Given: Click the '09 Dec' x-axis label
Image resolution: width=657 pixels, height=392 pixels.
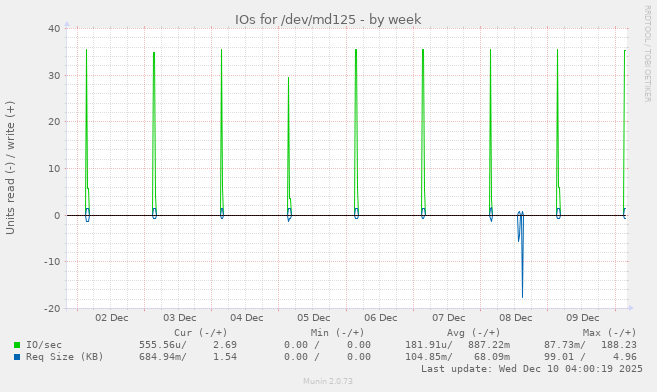Looking at the screenshot, I should click(x=582, y=318).
